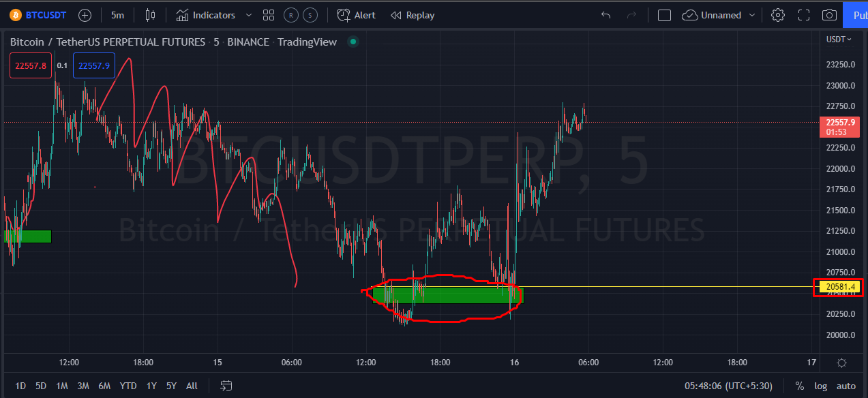Set date range to 5Y
Viewport: 868px width, 398px height.
point(171,386)
